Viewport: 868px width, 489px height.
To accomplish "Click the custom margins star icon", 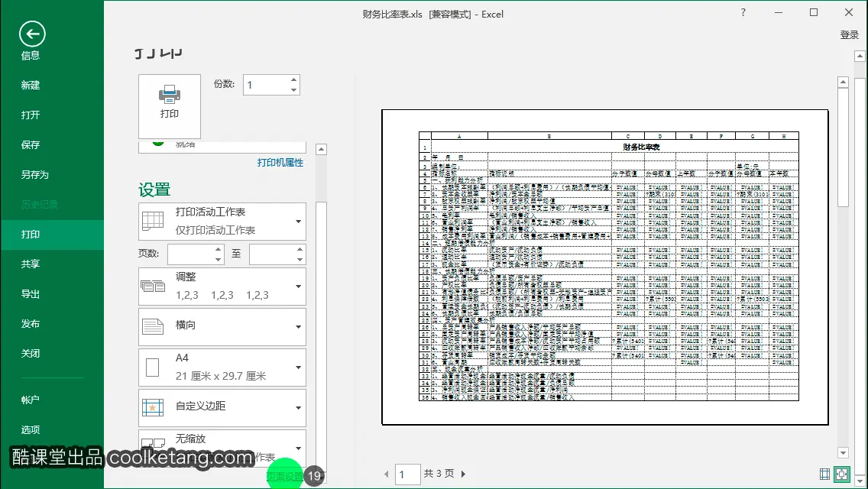I will click(153, 407).
